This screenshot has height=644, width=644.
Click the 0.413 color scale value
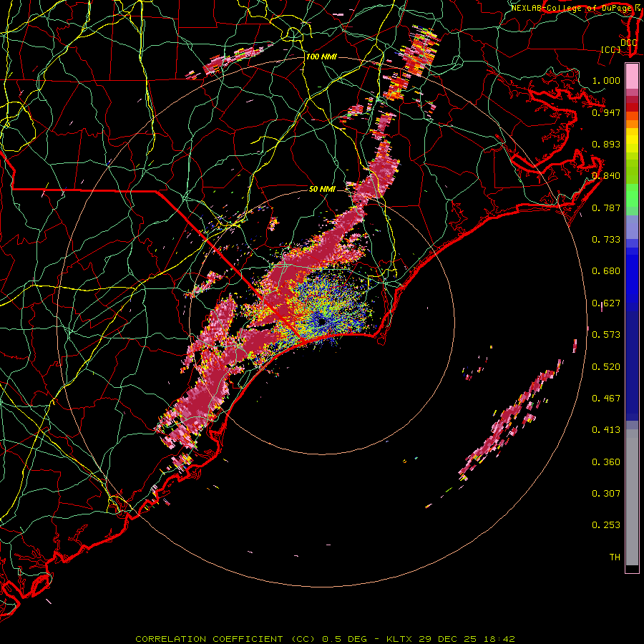tap(606, 430)
